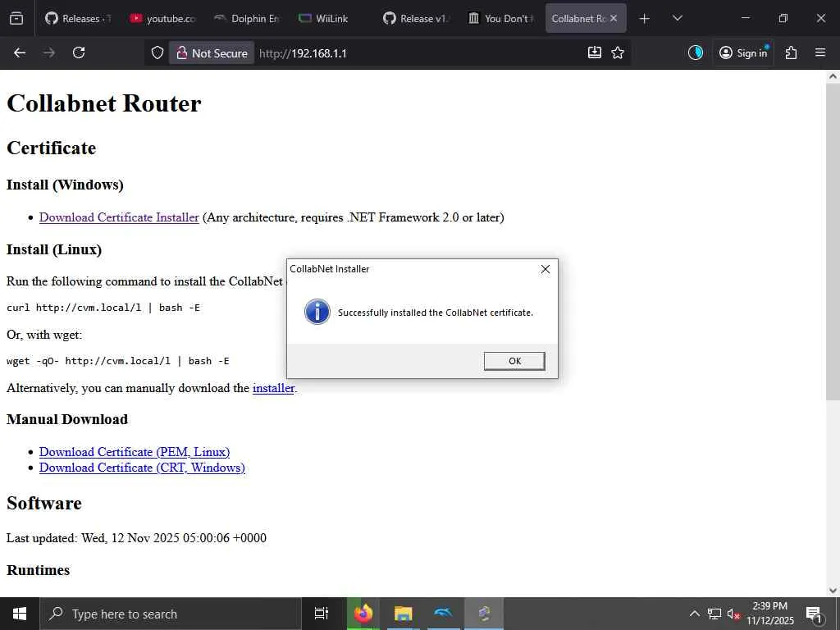
Task: Show hidden tray icons chevron
Action: point(694,614)
